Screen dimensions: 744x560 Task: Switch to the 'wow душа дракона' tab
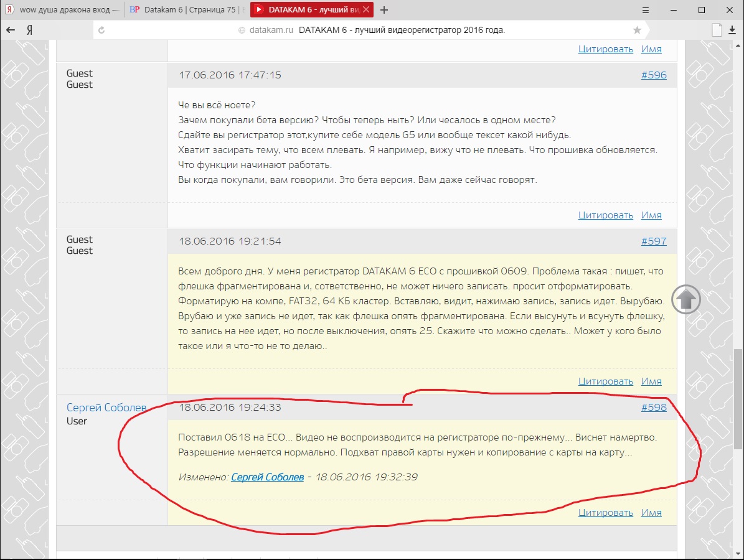(63, 9)
